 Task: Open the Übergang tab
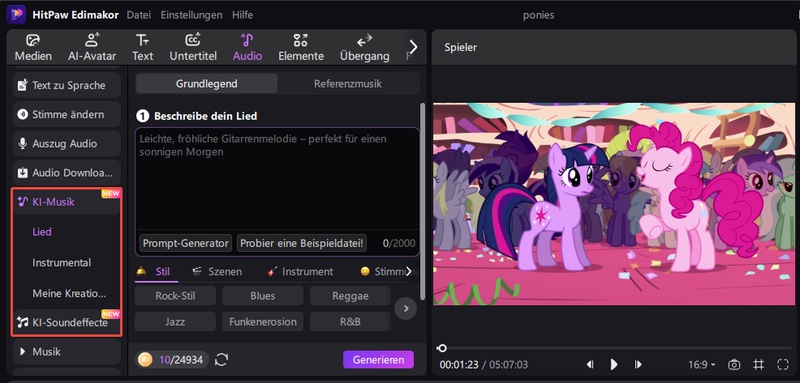click(364, 47)
